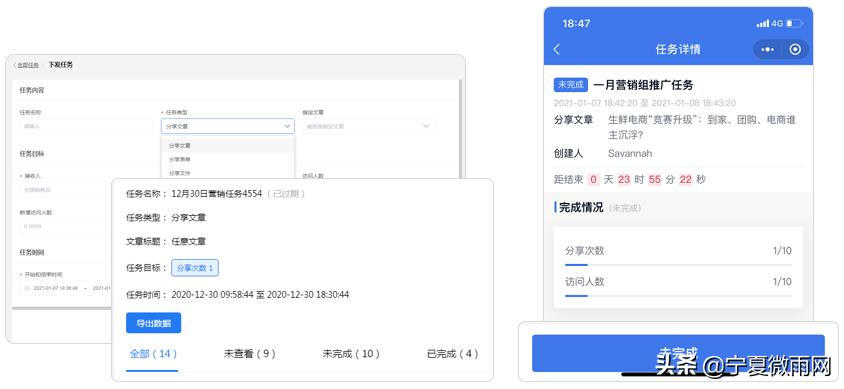Switch to the 全部（14）tab
Viewport: 844px width, 389px height.
click(153, 354)
